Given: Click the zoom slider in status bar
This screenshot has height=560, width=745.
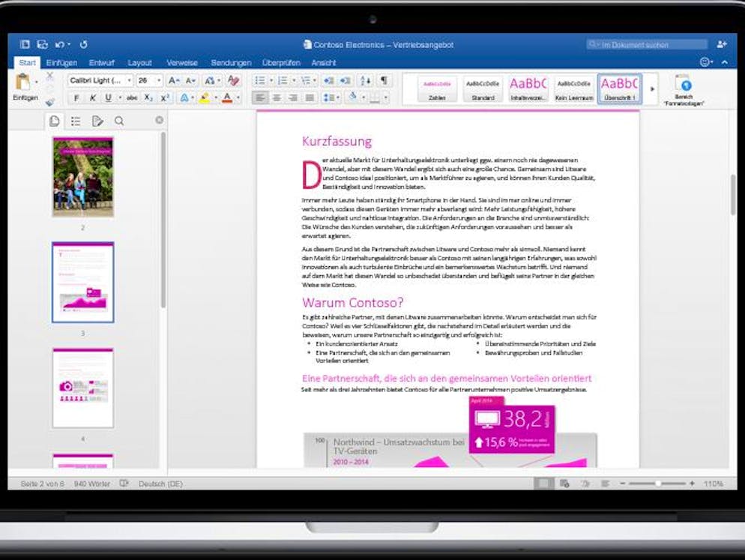Looking at the screenshot, I should (657, 484).
